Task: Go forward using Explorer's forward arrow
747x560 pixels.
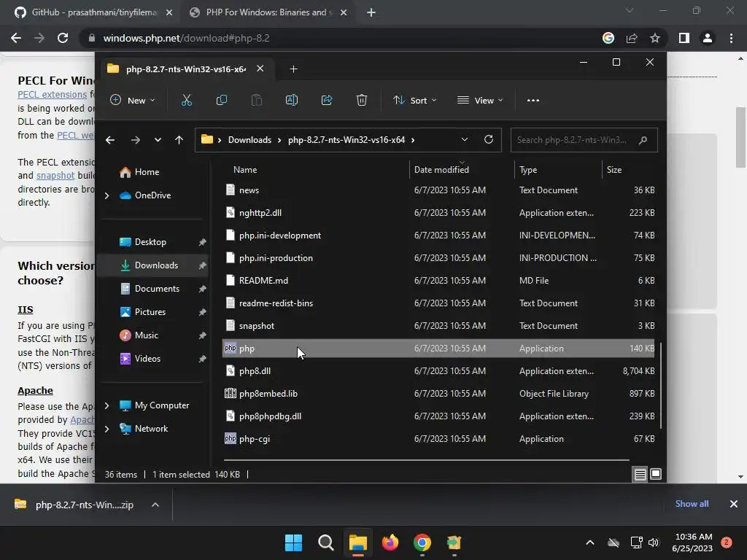Action: pyautogui.click(x=135, y=140)
